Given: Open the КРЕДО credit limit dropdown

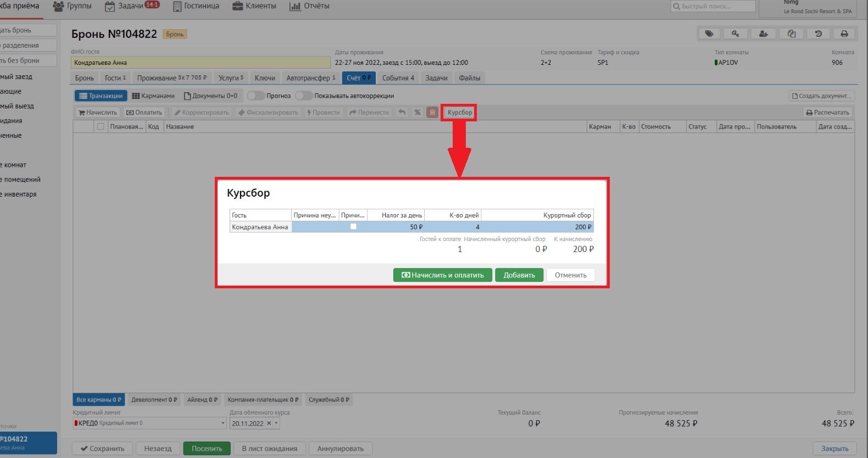Looking at the screenshot, I should (x=223, y=423).
